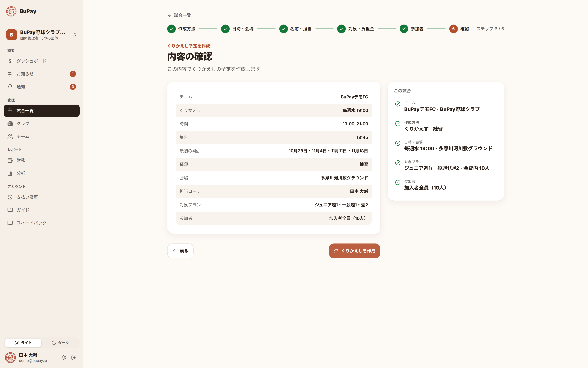Click the 19:00–21:00 value in 時間 row
This screenshot has height=368, width=588.
(355, 124)
